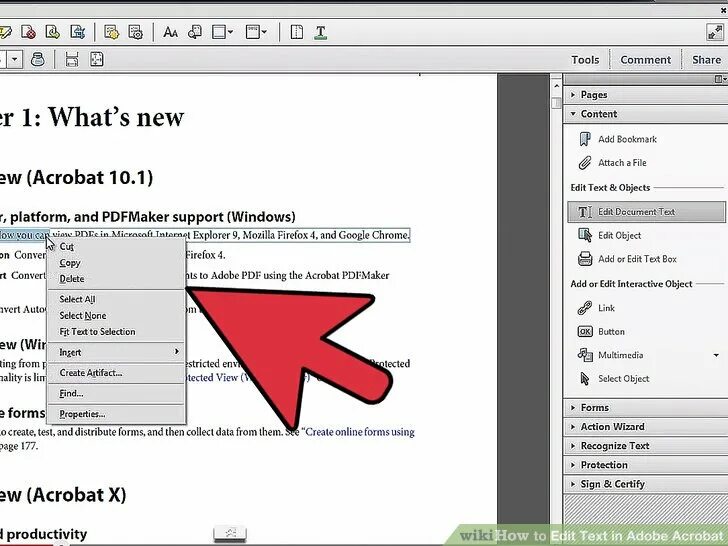Choose Properties... in context menu
The height and width of the screenshot is (546, 728).
pyautogui.click(x=117, y=414)
